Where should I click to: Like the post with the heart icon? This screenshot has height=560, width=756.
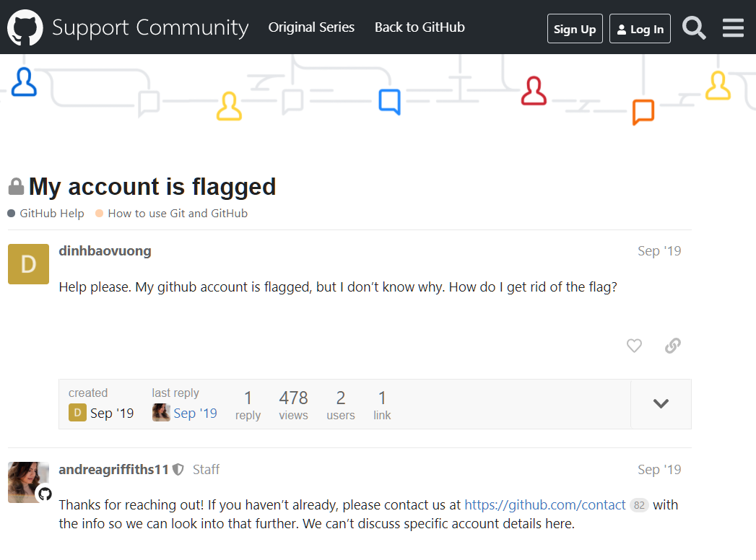pyautogui.click(x=634, y=346)
